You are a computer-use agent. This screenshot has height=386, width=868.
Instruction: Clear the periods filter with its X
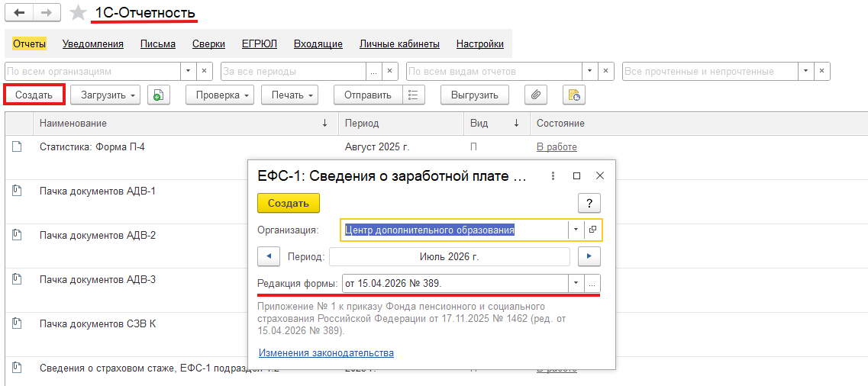point(389,72)
